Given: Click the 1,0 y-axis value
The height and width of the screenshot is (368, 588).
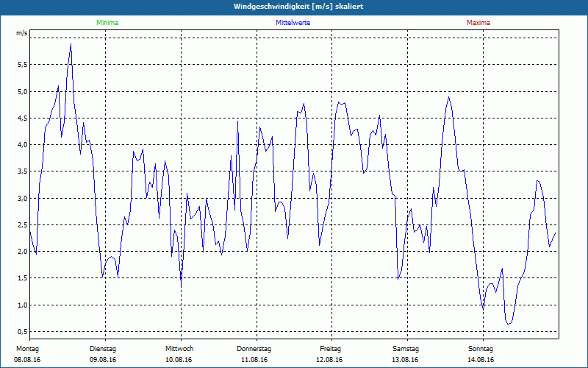Looking at the screenshot, I should 23,305.
